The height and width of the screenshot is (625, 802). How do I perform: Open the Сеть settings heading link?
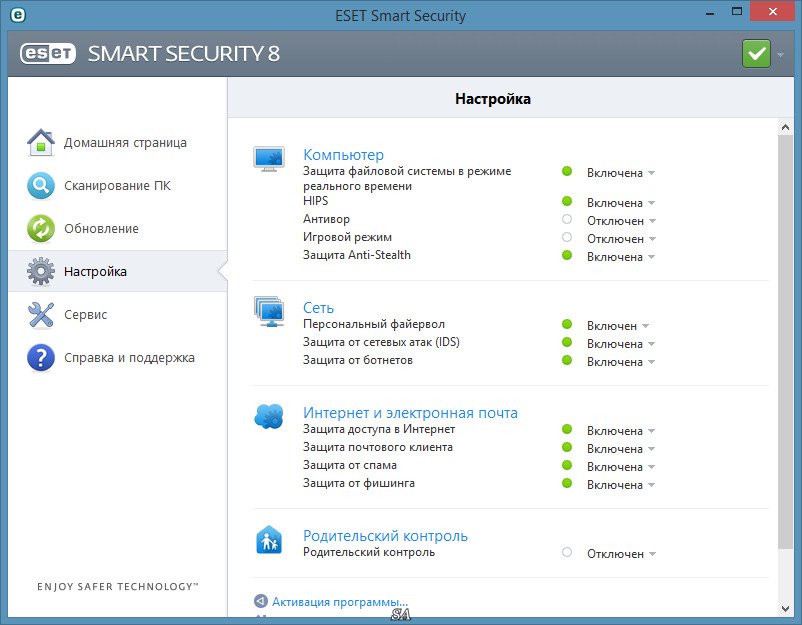[318, 307]
